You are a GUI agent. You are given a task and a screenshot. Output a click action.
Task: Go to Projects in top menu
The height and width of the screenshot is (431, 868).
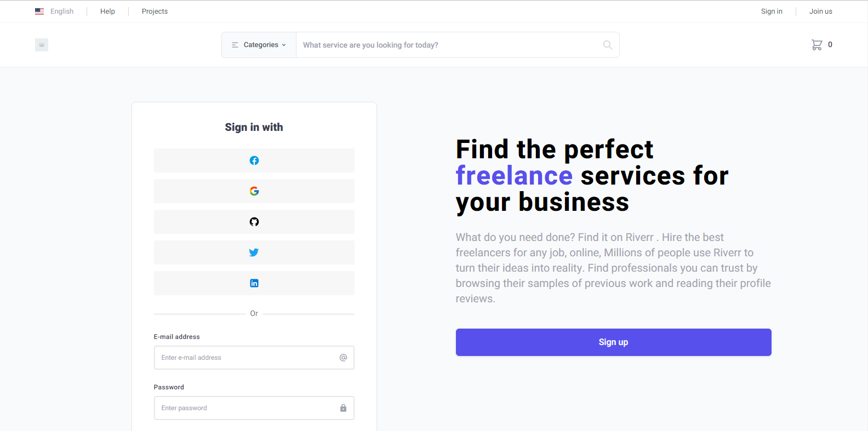(155, 12)
